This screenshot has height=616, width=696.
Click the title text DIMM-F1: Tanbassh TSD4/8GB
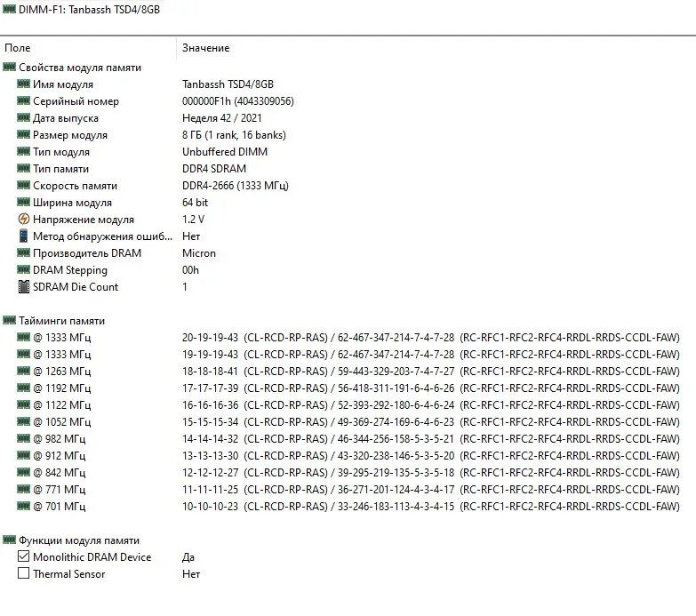click(89, 9)
